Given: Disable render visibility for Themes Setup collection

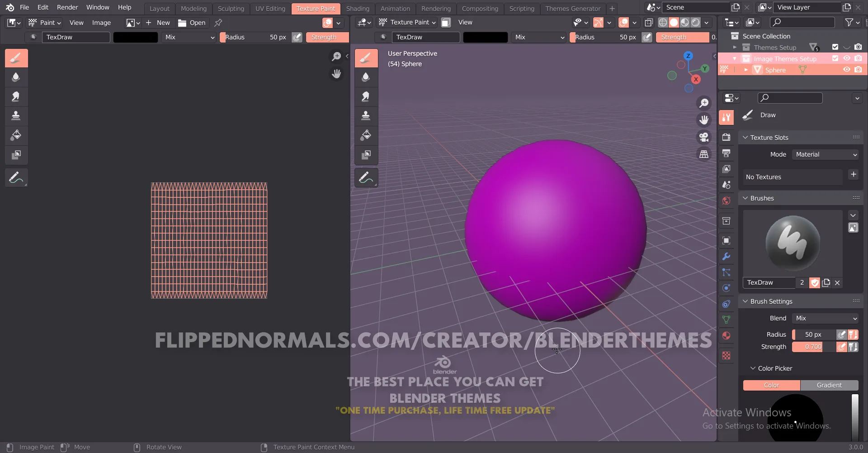Looking at the screenshot, I should coord(859,47).
